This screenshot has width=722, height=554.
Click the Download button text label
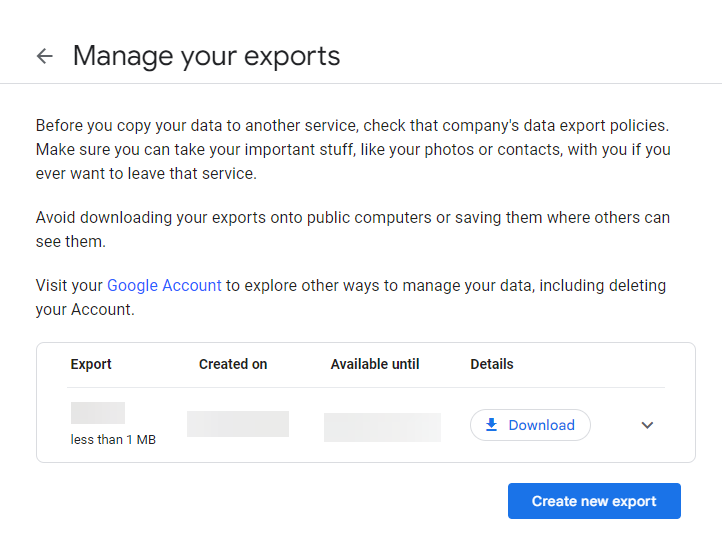(541, 425)
